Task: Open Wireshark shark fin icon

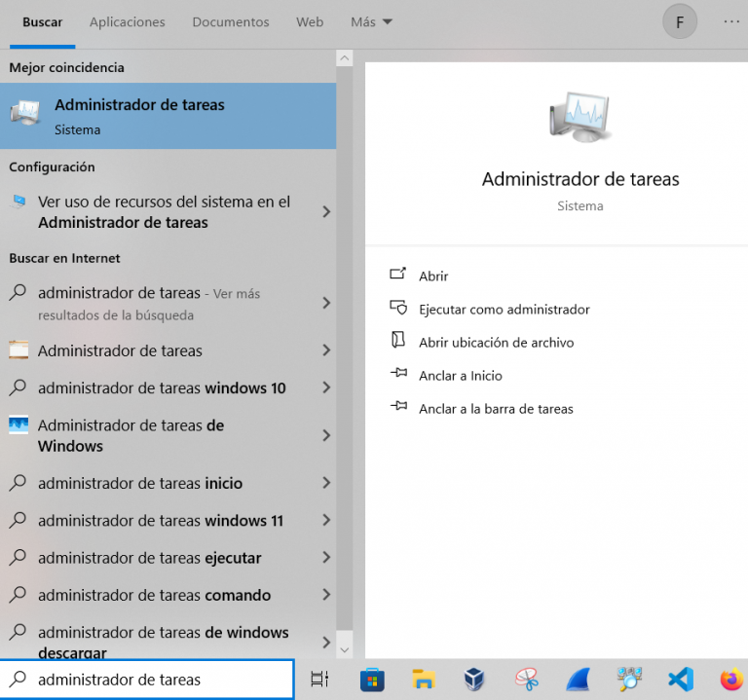Action: coord(578,680)
